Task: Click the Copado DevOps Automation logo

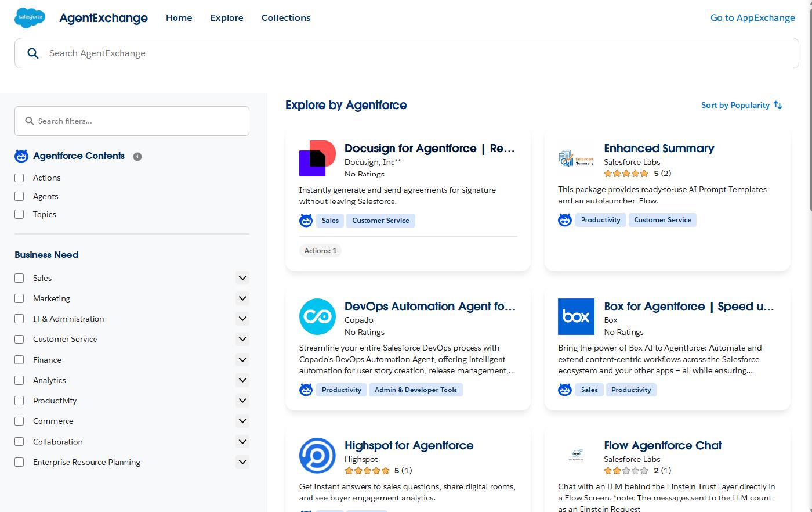Action: 317,316
